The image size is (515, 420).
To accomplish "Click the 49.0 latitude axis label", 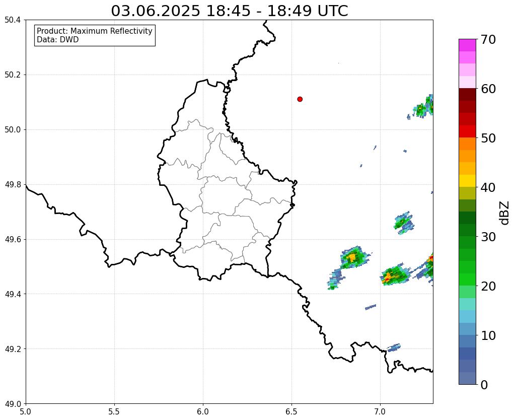I will click(13, 404).
